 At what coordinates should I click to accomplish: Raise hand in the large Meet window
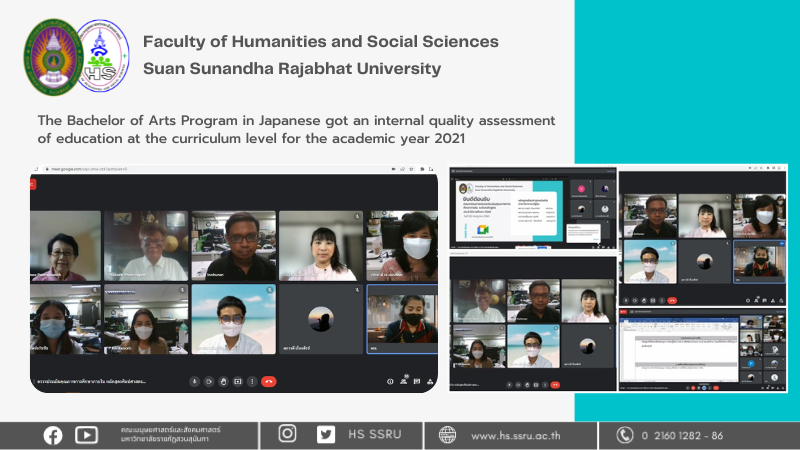pos(224,381)
